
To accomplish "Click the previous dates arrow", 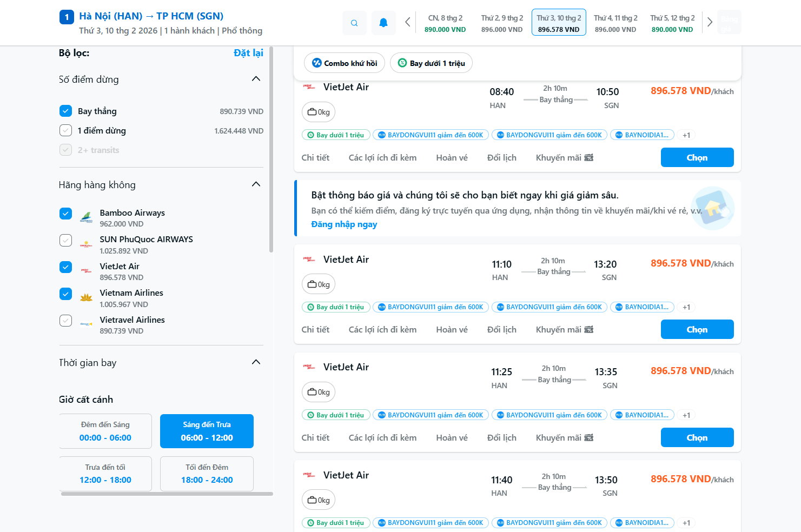I will point(408,22).
